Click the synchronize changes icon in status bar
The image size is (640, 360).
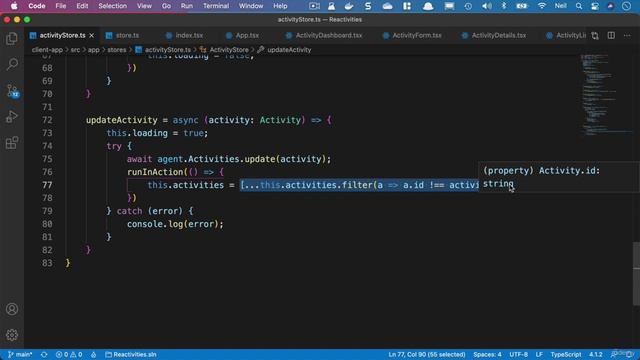tap(44, 354)
